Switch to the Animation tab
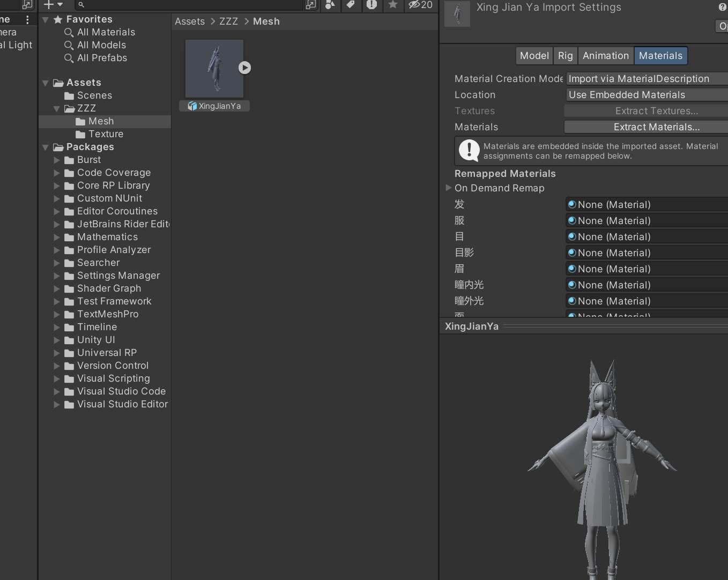 click(x=605, y=56)
